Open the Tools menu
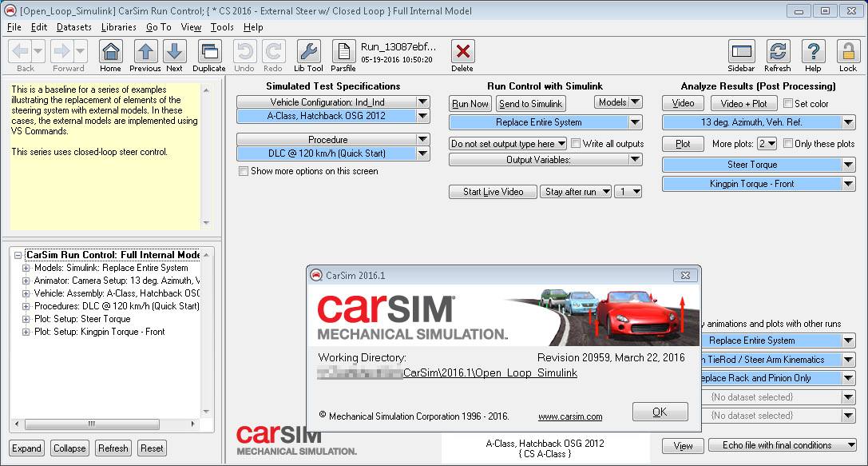This screenshot has width=868, height=466. click(222, 27)
